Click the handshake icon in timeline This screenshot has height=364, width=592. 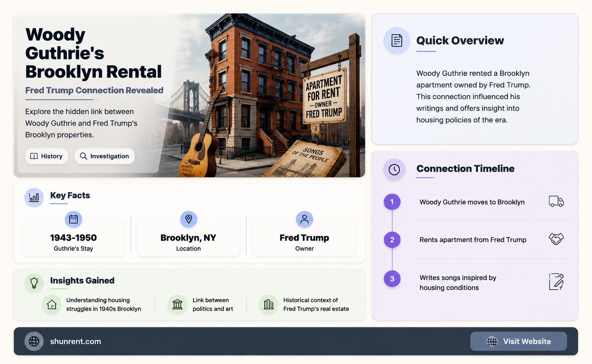coord(556,239)
